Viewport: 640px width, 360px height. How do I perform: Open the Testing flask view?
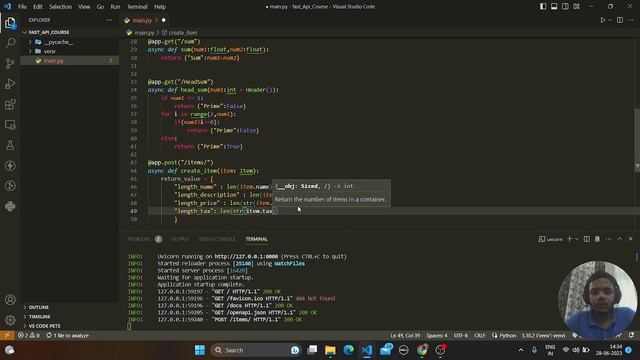coord(10,145)
